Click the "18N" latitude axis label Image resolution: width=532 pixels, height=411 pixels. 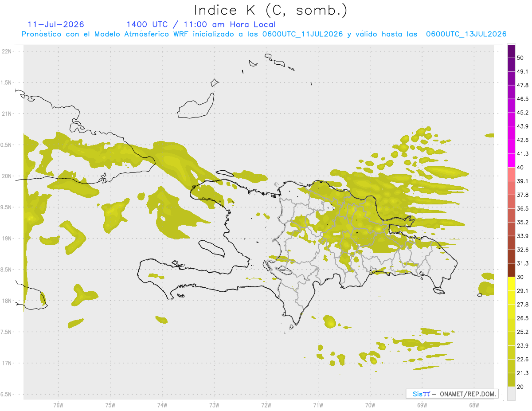[7, 301]
